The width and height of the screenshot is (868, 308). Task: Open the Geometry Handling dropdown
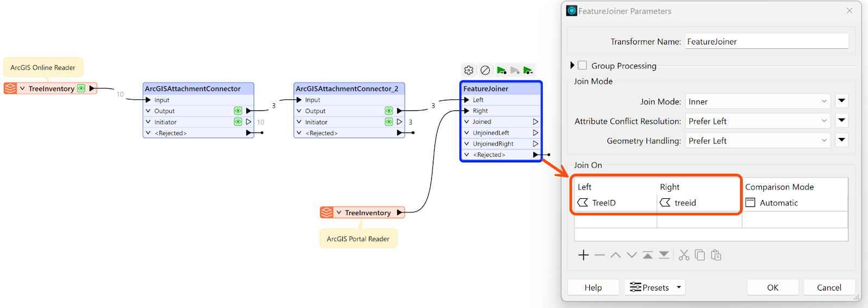click(758, 141)
